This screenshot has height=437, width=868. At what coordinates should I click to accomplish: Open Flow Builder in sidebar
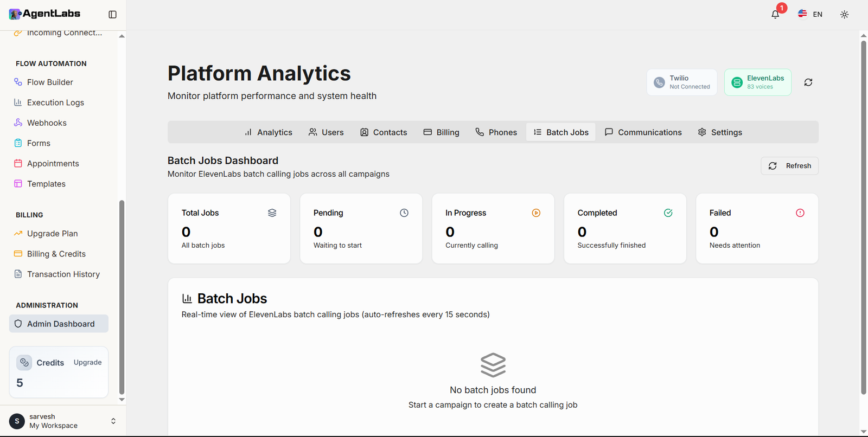pyautogui.click(x=59, y=82)
